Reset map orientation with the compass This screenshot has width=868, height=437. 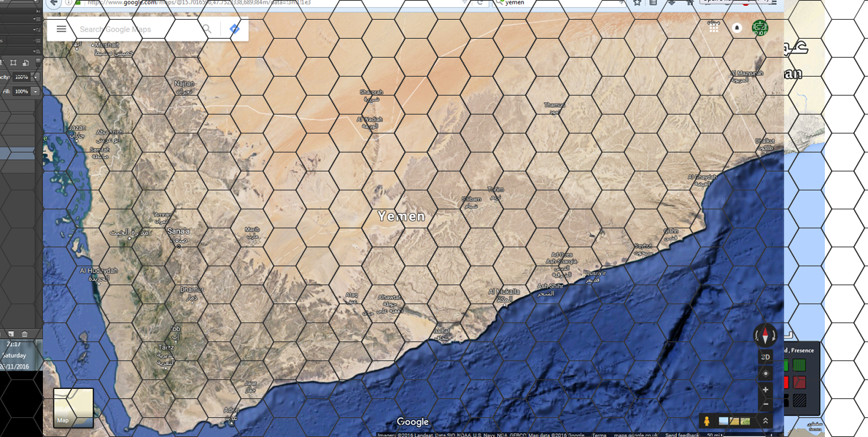pyautogui.click(x=766, y=336)
